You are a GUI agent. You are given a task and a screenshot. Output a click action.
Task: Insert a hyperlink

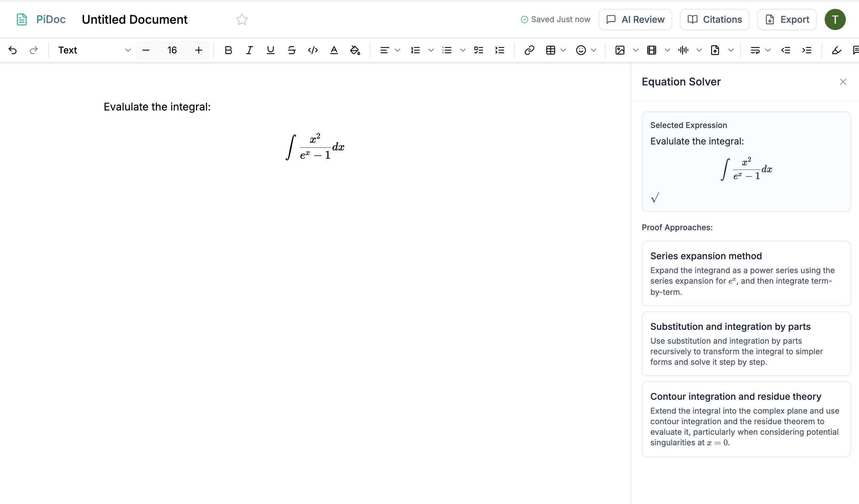click(x=529, y=50)
